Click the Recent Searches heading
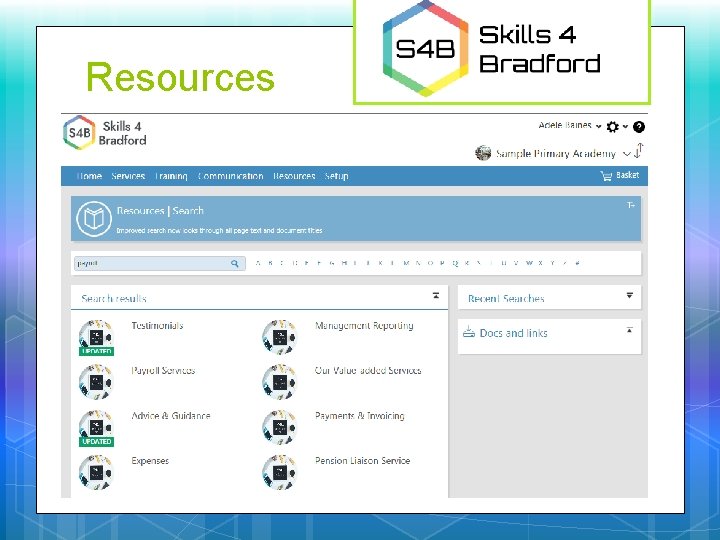The image size is (720, 540). pyautogui.click(x=506, y=298)
